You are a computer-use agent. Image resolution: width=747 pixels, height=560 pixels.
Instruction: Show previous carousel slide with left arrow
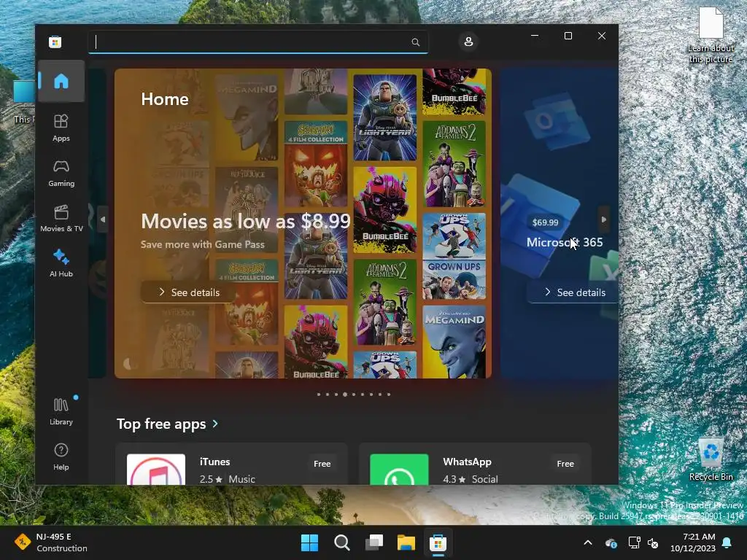(102, 219)
